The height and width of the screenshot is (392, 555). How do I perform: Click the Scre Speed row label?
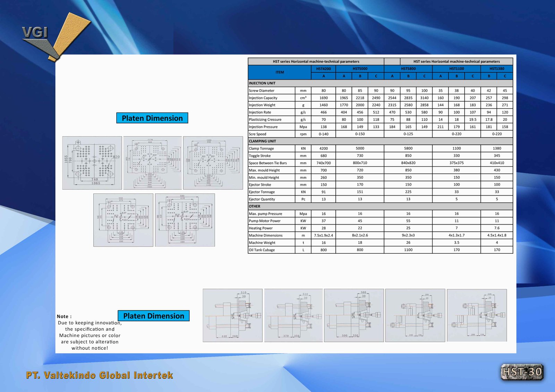tap(257, 134)
